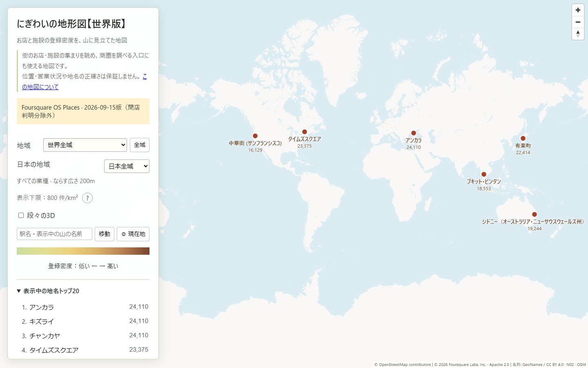Reset map bearing with compass button

[578, 34]
